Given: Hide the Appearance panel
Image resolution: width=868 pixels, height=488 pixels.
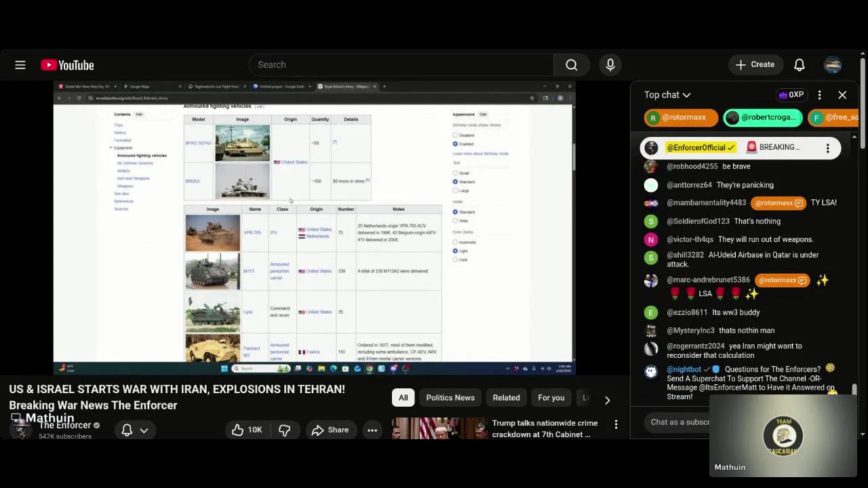Looking at the screenshot, I should 483,115.
